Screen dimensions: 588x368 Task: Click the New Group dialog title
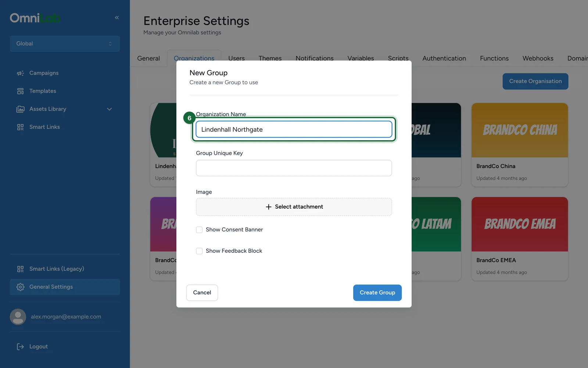tap(208, 73)
